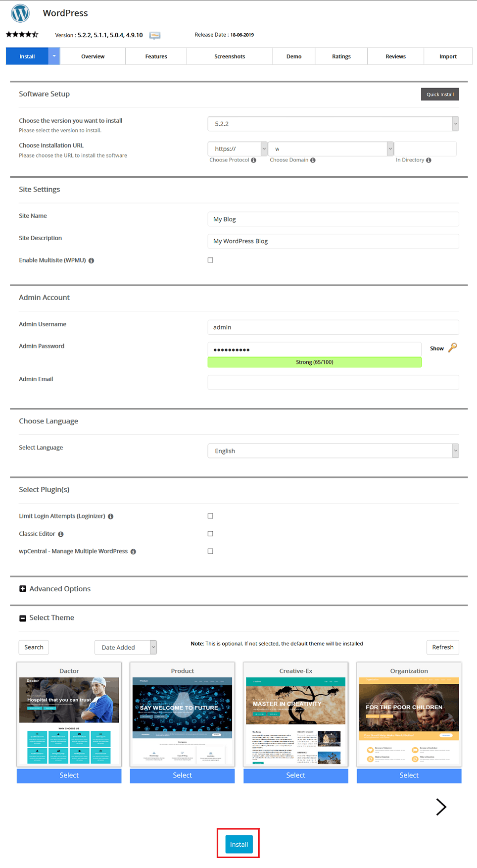Switch to the Features tab
The height and width of the screenshot is (868, 477).
point(156,56)
